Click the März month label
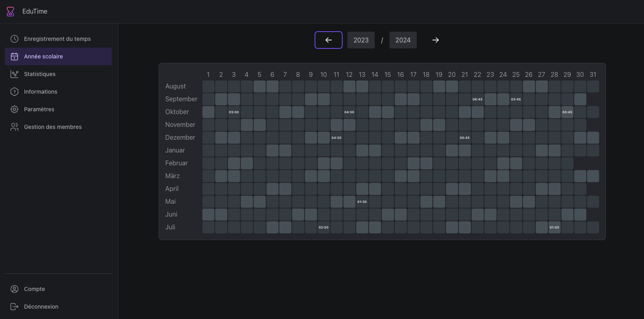 [172, 176]
